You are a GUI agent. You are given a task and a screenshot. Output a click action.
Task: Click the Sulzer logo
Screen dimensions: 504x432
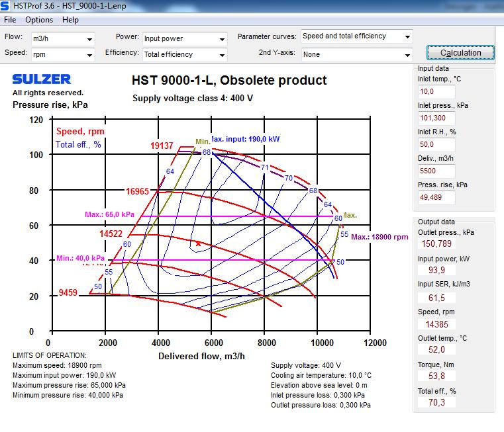click(42, 79)
